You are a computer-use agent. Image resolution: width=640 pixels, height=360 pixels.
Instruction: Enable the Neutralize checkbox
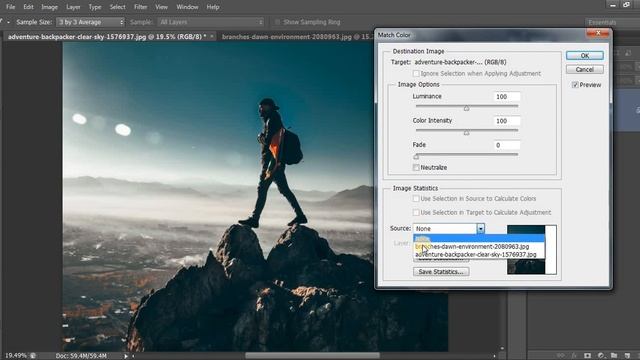(x=416, y=167)
